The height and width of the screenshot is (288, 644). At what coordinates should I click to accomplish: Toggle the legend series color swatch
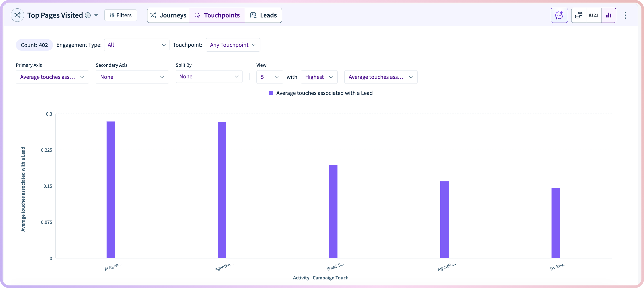click(x=271, y=93)
